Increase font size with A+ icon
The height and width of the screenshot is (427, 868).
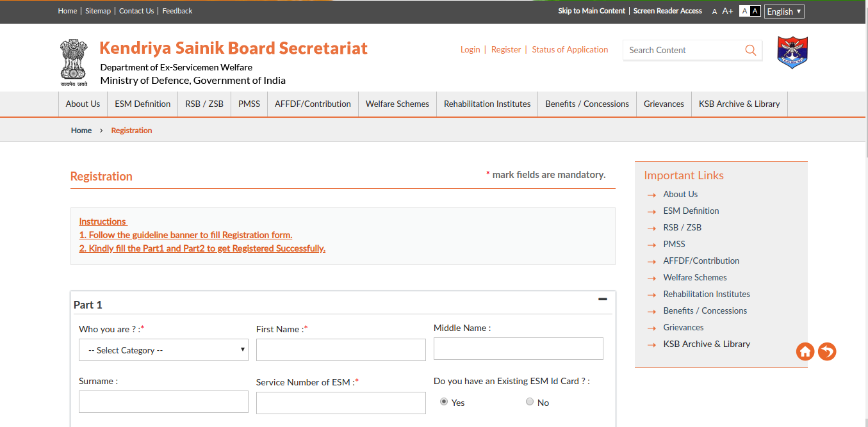(x=728, y=11)
